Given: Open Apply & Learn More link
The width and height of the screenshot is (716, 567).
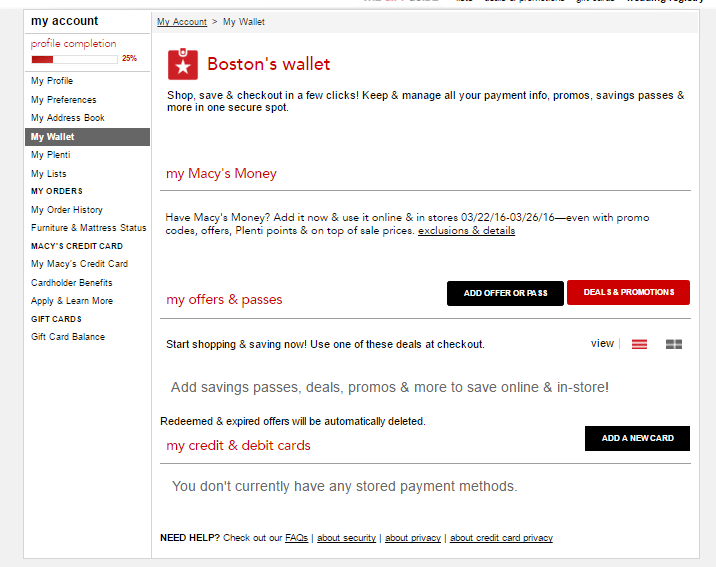Looking at the screenshot, I should [x=72, y=301].
